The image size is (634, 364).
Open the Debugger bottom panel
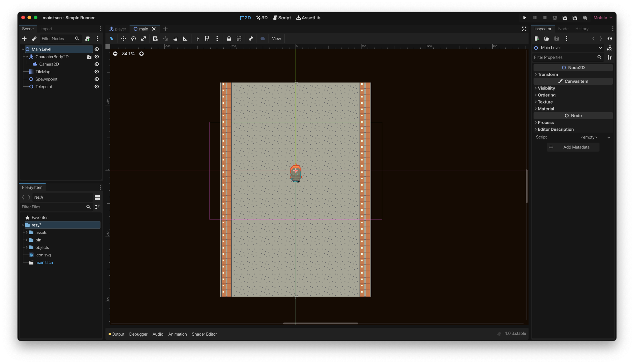(x=138, y=334)
